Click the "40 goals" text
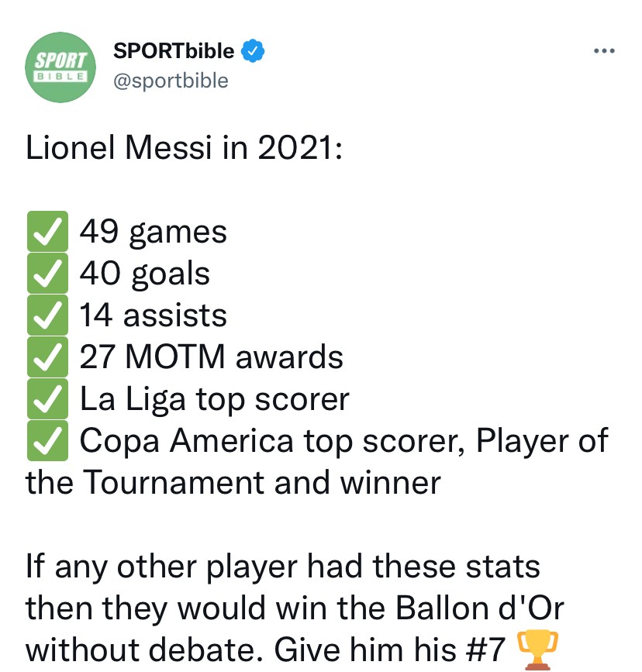The height and width of the screenshot is (672, 642). click(x=145, y=274)
